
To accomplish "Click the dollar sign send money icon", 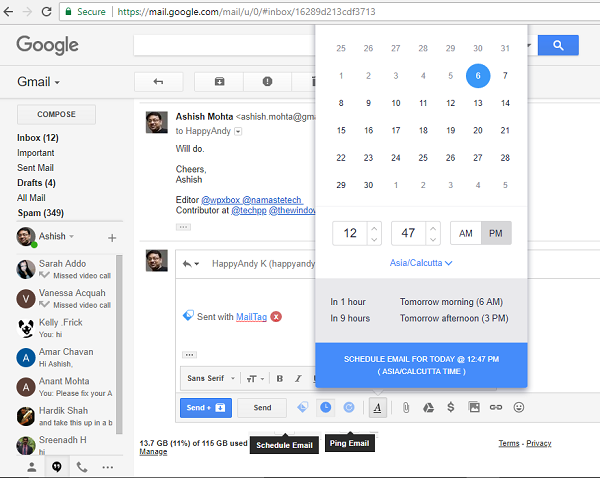I will tap(451, 407).
